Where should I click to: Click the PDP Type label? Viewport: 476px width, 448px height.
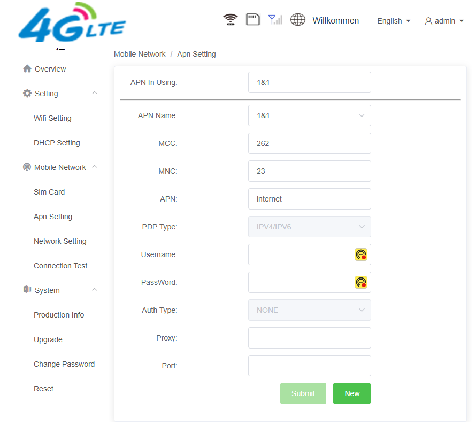pos(160,227)
